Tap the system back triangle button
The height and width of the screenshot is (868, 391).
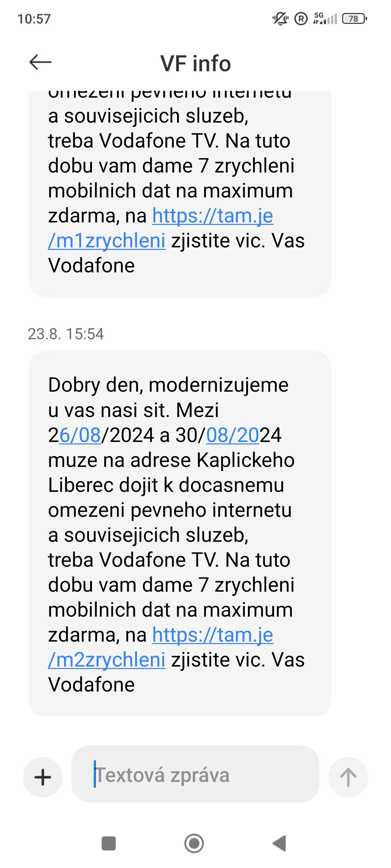(x=279, y=843)
